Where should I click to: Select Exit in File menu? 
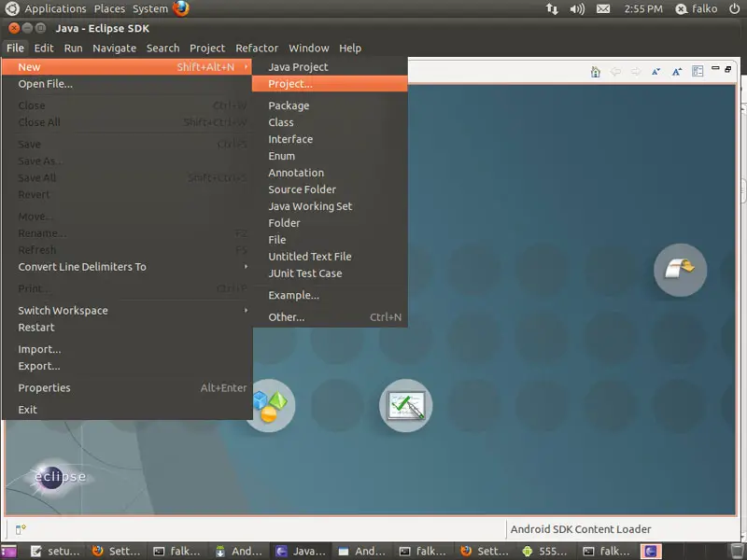click(x=127, y=410)
